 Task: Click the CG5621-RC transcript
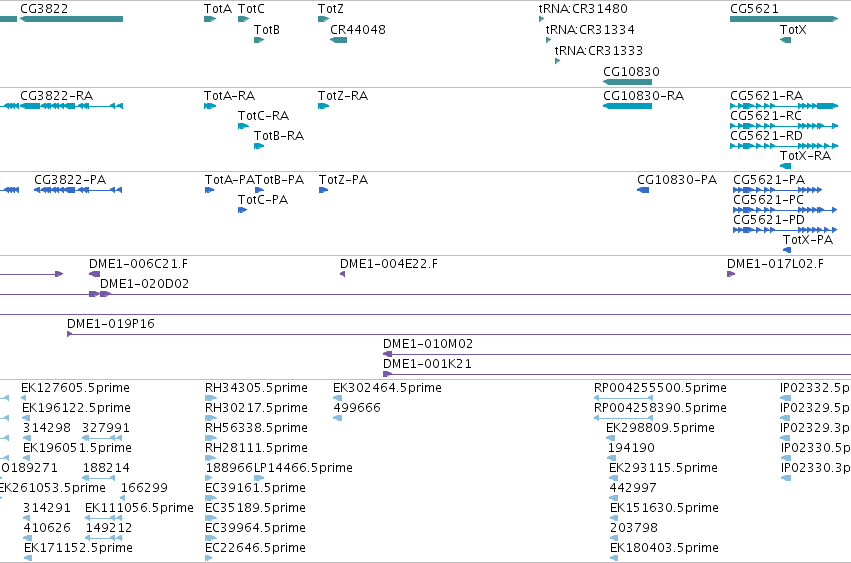784,126
